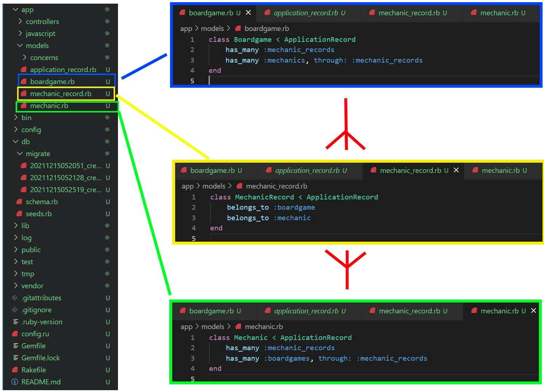Viewport: 544px width, 392px height.
Task: Collapse the db folder
Action: click(15, 142)
